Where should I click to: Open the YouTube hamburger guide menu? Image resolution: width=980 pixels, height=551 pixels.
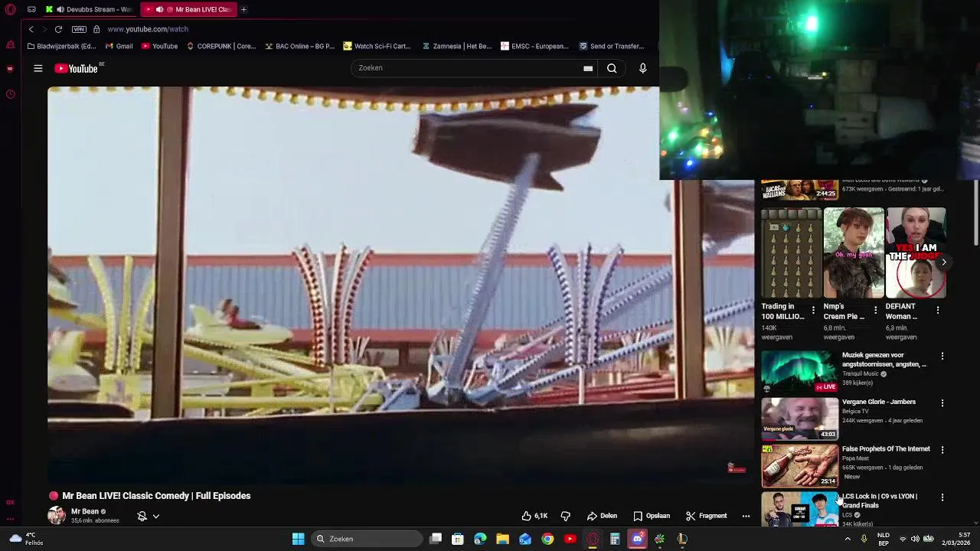38,68
